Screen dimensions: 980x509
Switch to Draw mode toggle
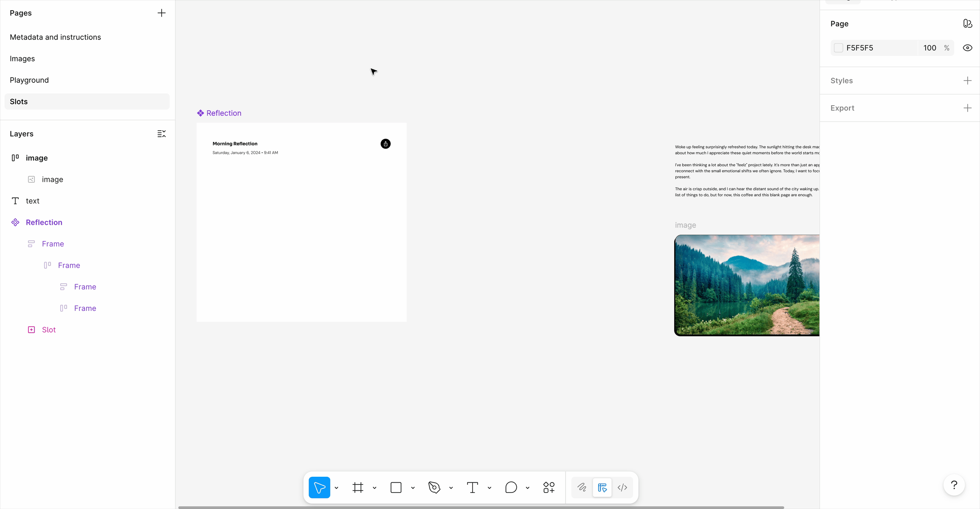pyautogui.click(x=582, y=487)
